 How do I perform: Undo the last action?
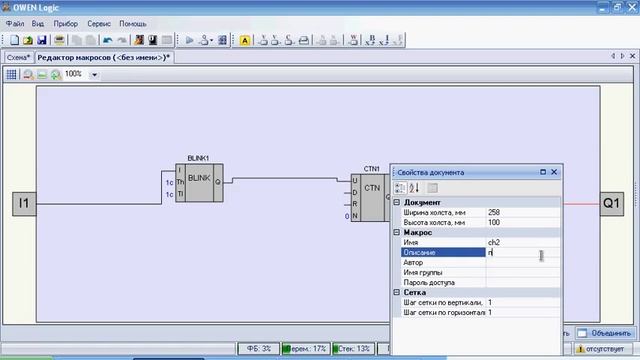(x=107, y=40)
